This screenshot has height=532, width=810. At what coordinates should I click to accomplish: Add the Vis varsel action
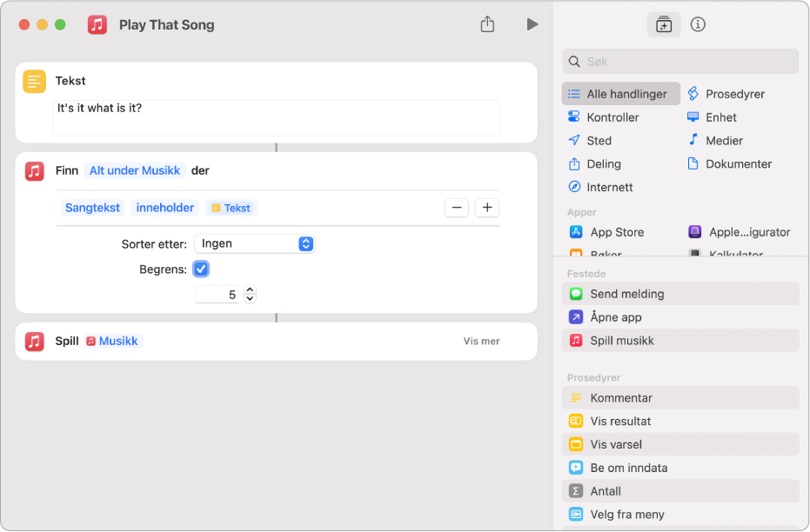(x=680, y=444)
